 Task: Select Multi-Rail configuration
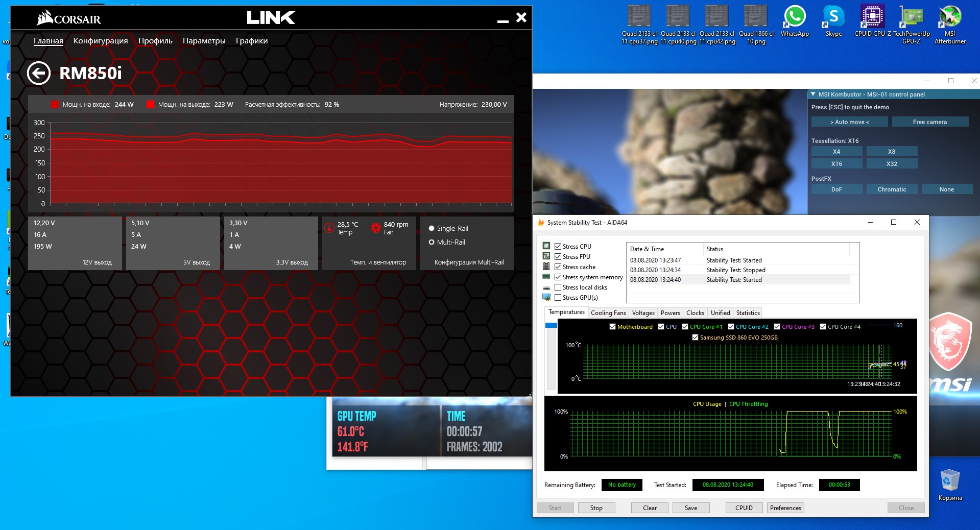tap(432, 242)
